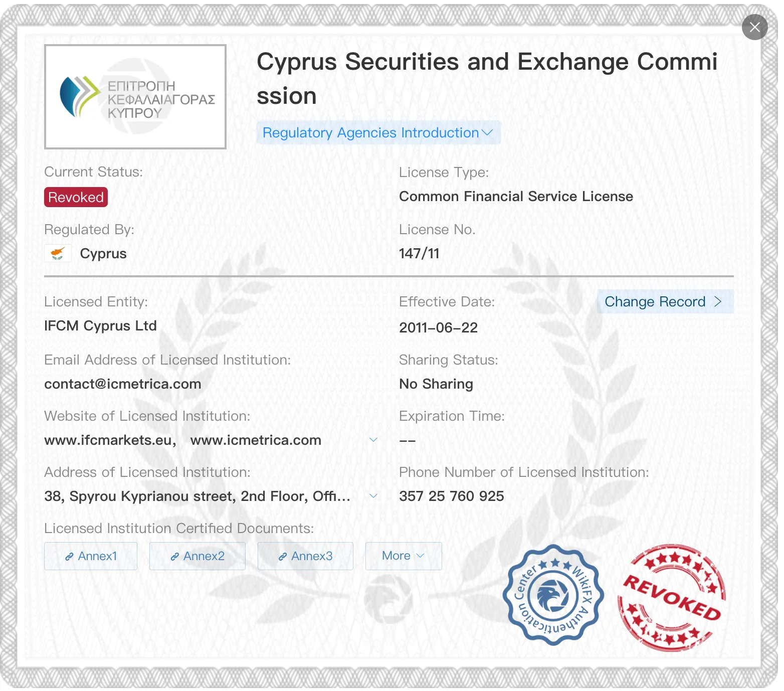Expand the full address chevron

coord(373,496)
